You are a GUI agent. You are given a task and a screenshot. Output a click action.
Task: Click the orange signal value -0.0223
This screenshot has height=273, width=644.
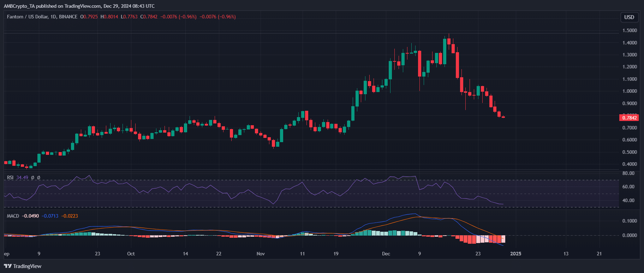70,216
